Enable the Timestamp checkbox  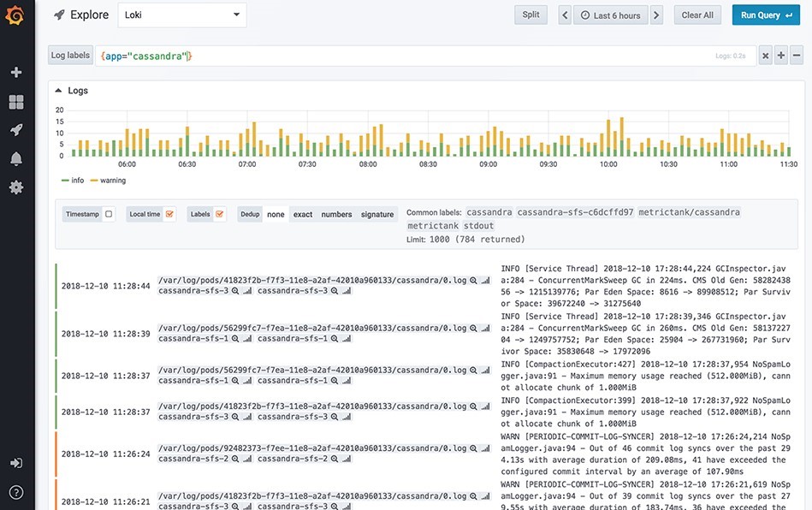[108, 214]
